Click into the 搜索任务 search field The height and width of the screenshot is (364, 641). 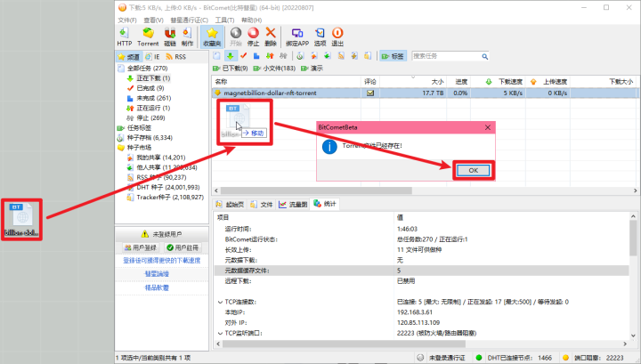click(446, 56)
